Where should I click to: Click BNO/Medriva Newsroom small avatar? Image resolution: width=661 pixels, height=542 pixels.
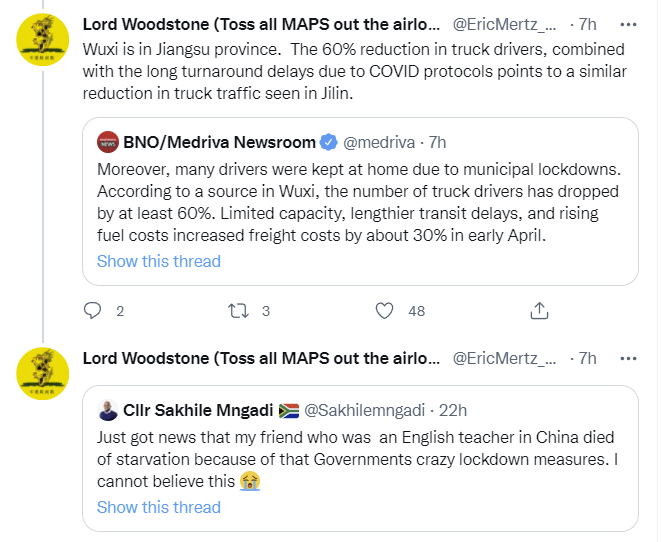[108, 142]
